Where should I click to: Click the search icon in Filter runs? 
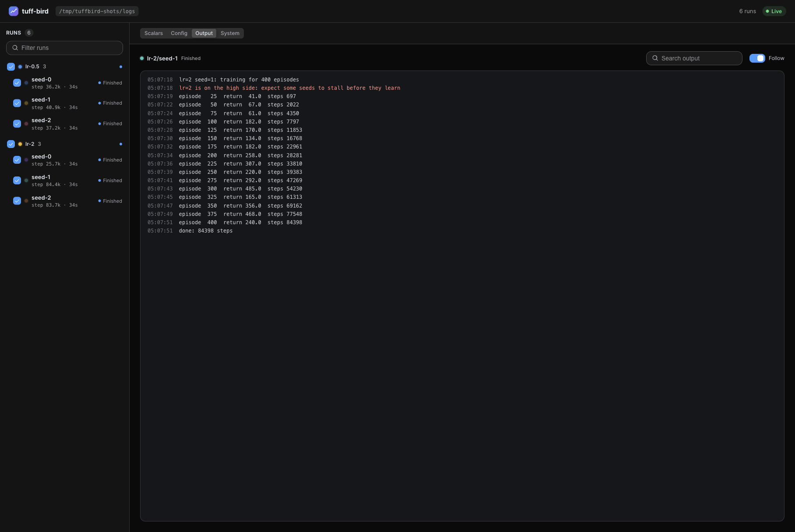[15, 48]
